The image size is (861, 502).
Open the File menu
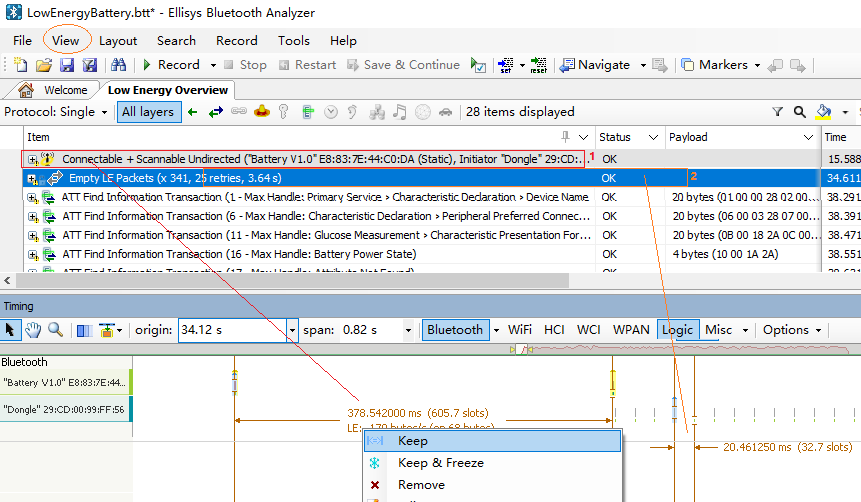tap(23, 41)
